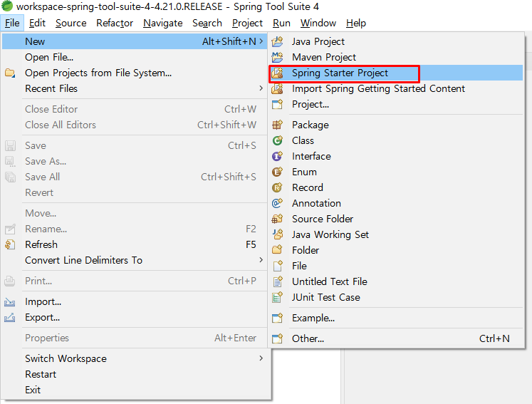Choose the Package label
Screen dimensions: 532x404
(311, 125)
